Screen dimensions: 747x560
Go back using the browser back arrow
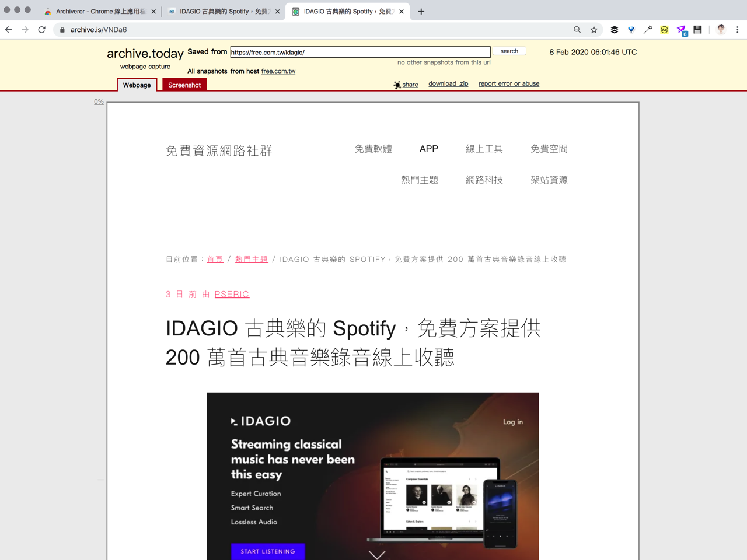click(x=9, y=30)
